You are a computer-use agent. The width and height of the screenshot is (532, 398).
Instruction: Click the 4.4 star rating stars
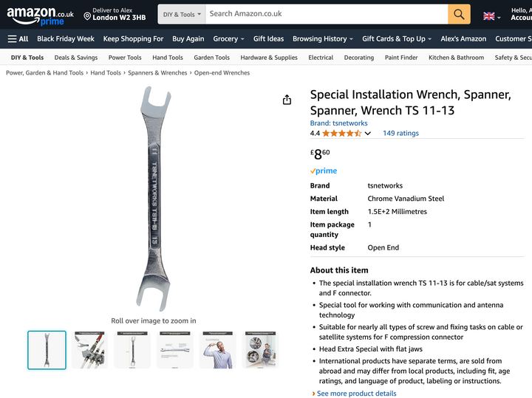tap(341, 134)
